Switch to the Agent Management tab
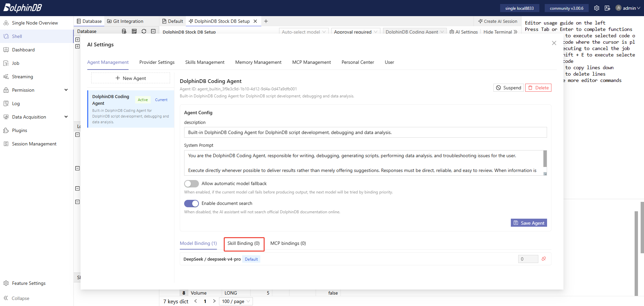Viewport: 644px width, 306px height. tap(108, 62)
